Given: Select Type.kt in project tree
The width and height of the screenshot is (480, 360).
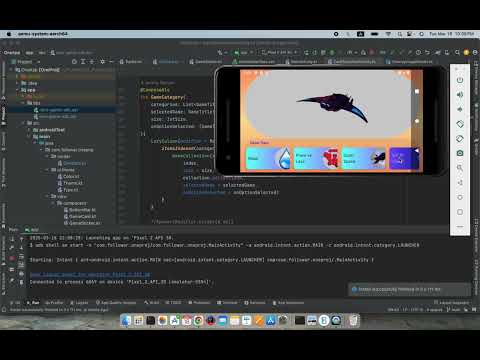Looking at the screenshot, I should tap(68, 190).
